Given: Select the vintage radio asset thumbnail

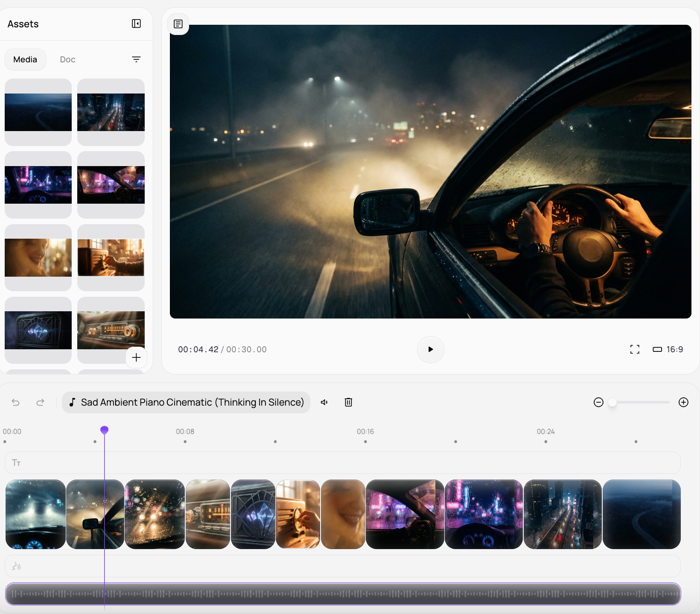Looking at the screenshot, I should pos(111,257).
